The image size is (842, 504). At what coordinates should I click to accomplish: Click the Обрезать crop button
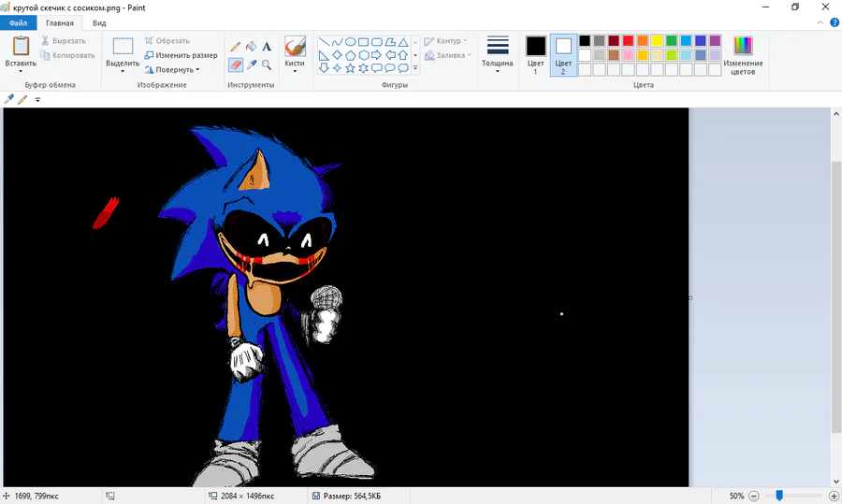[x=167, y=41]
